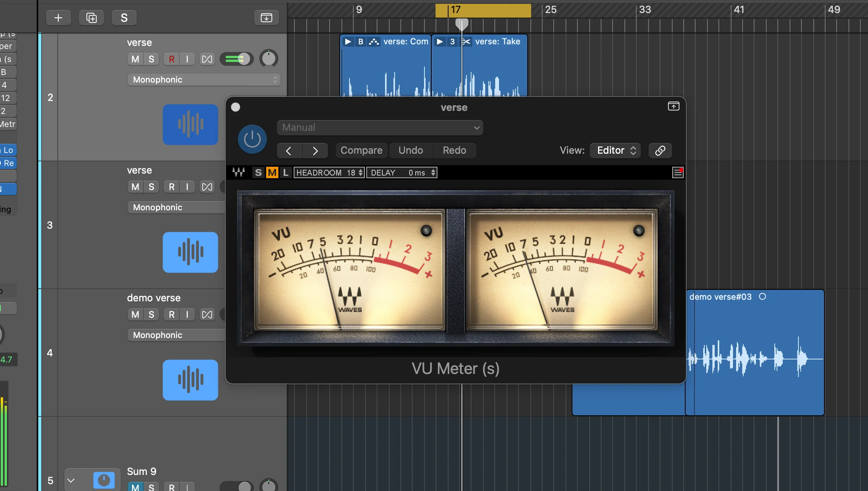The image size is (868, 491).
Task: Click the link icon beside the Editor view
Action: click(660, 150)
